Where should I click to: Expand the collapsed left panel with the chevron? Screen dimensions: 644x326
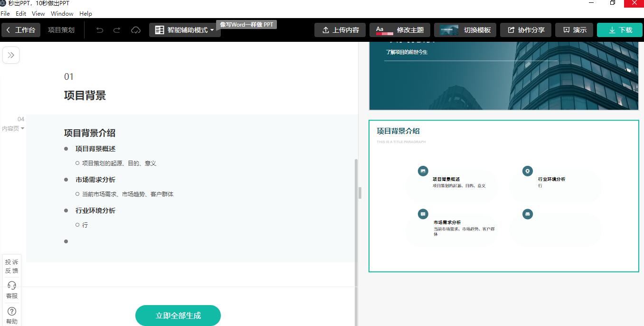tap(11, 55)
